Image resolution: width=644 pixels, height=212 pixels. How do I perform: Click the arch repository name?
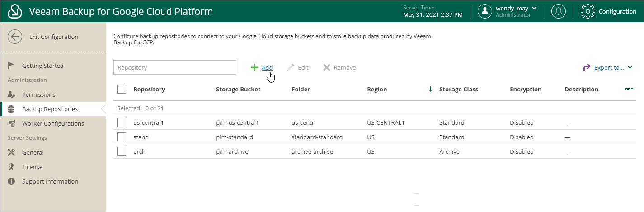tap(139, 151)
